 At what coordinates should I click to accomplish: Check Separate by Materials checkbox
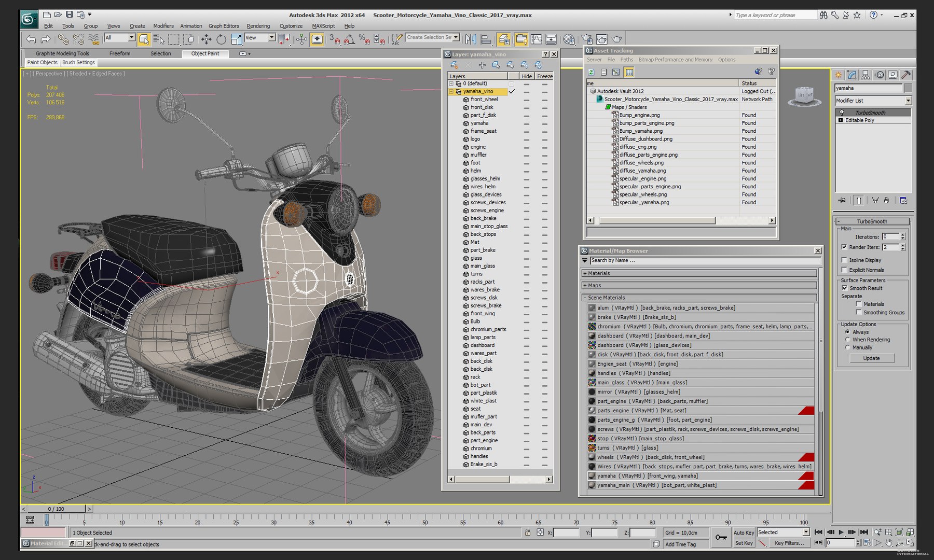[859, 304]
